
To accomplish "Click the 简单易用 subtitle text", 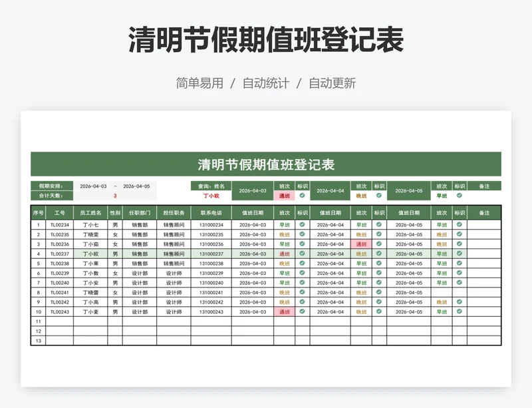I will (x=199, y=83).
